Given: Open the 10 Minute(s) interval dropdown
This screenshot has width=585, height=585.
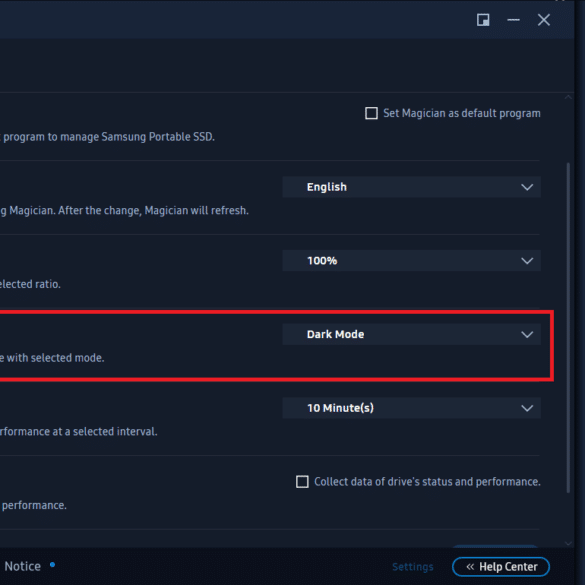Looking at the screenshot, I should (412, 408).
